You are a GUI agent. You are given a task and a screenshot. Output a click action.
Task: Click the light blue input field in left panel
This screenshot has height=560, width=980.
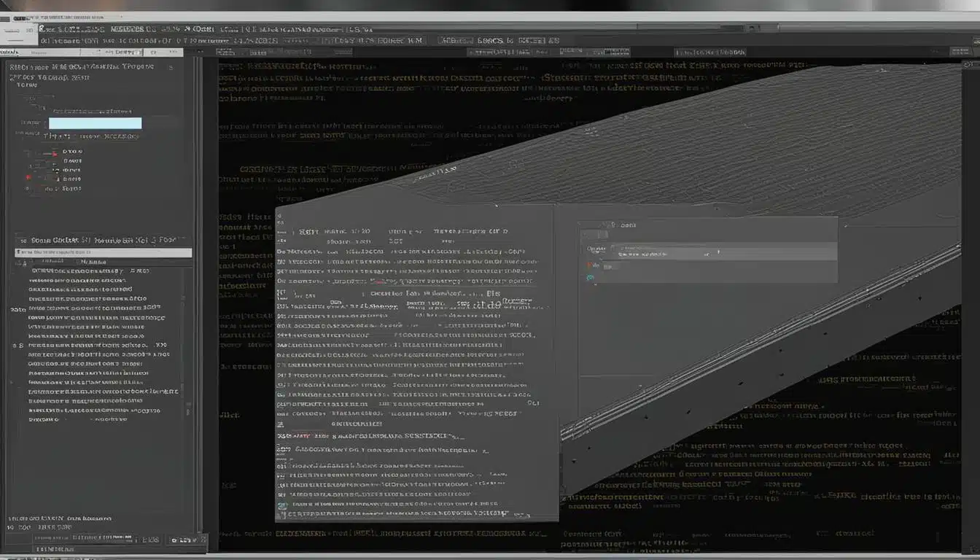[x=95, y=123]
